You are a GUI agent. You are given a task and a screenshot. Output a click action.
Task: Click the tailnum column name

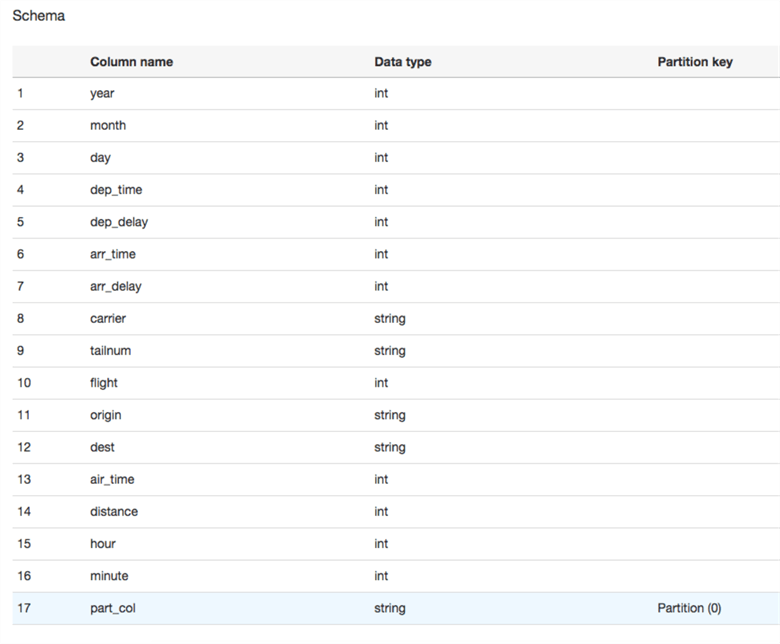(110, 351)
